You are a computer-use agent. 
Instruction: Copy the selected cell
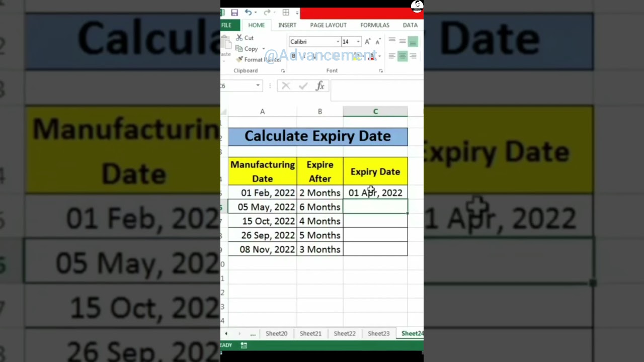point(247,49)
